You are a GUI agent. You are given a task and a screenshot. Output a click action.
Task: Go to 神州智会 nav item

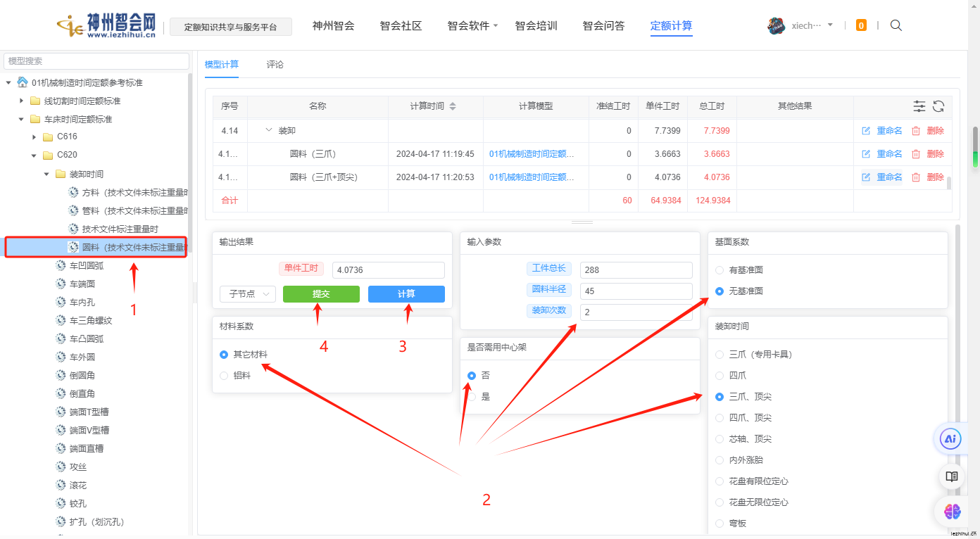[334, 26]
